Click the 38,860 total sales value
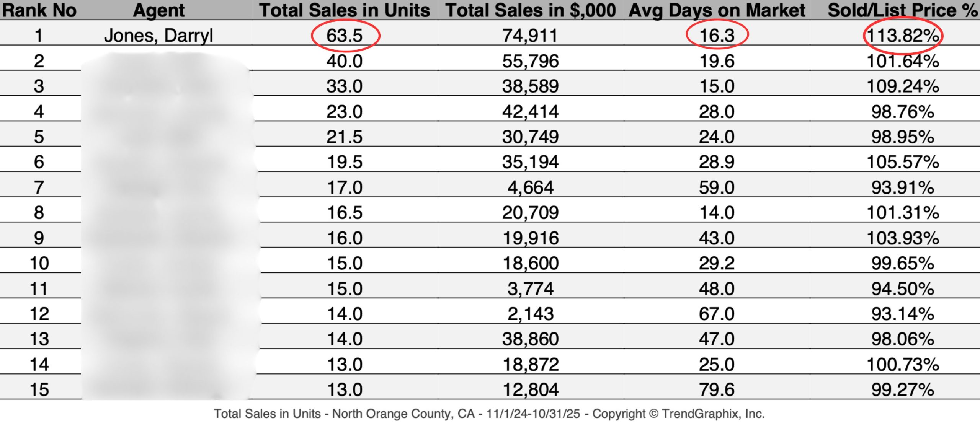 coord(530,339)
